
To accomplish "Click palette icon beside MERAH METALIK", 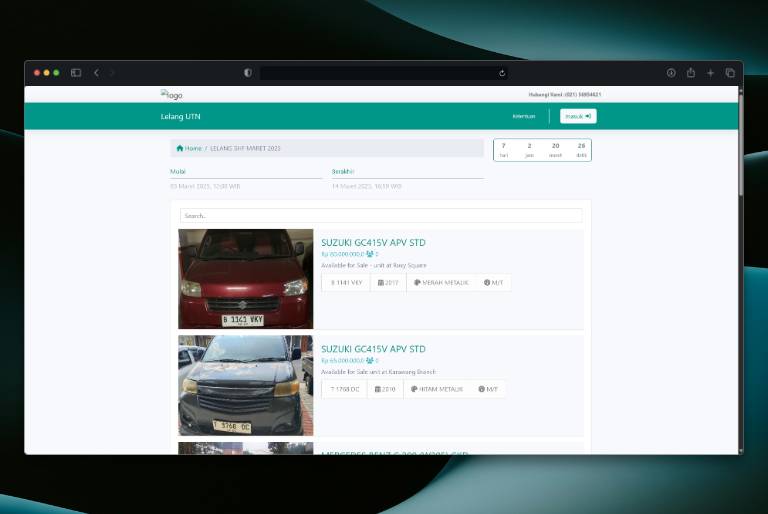I will [417, 283].
